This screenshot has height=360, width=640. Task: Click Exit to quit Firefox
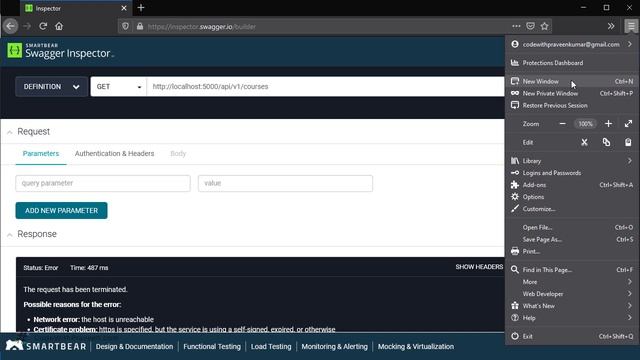pos(572,336)
